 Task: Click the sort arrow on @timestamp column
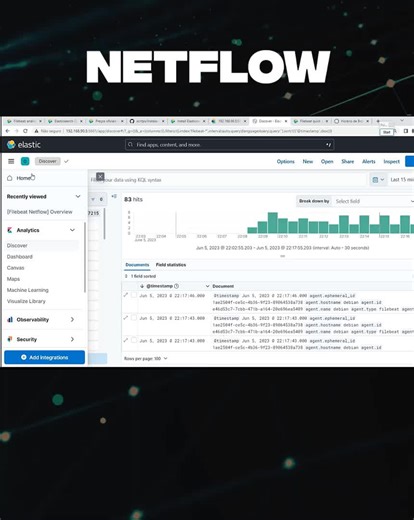point(142,286)
